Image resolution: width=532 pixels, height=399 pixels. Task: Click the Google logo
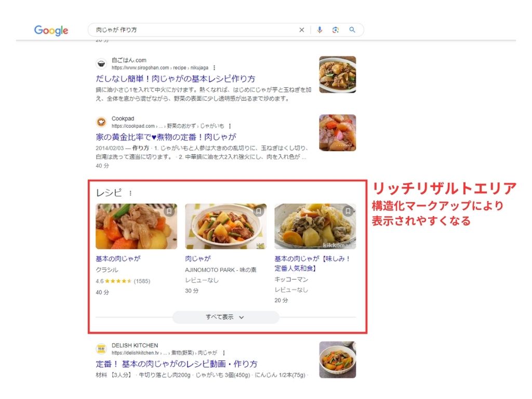(x=50, y=30)
